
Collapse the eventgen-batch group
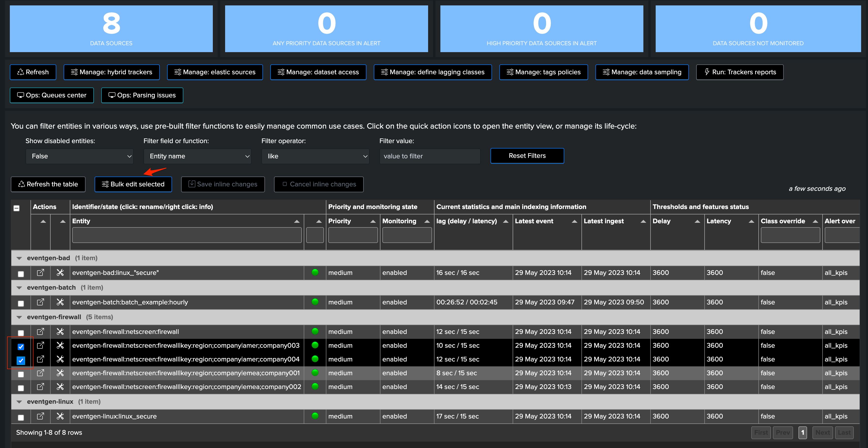pyautogui.click(x=19, y=288)
